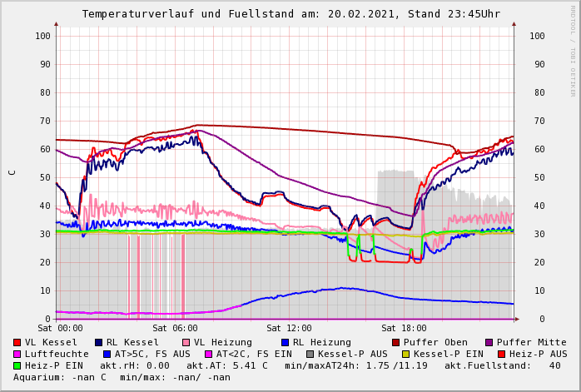Click the pink VL Heizung legend swatch
The height and width of the screenshot is (392, 581).
[x=186, y=342]
